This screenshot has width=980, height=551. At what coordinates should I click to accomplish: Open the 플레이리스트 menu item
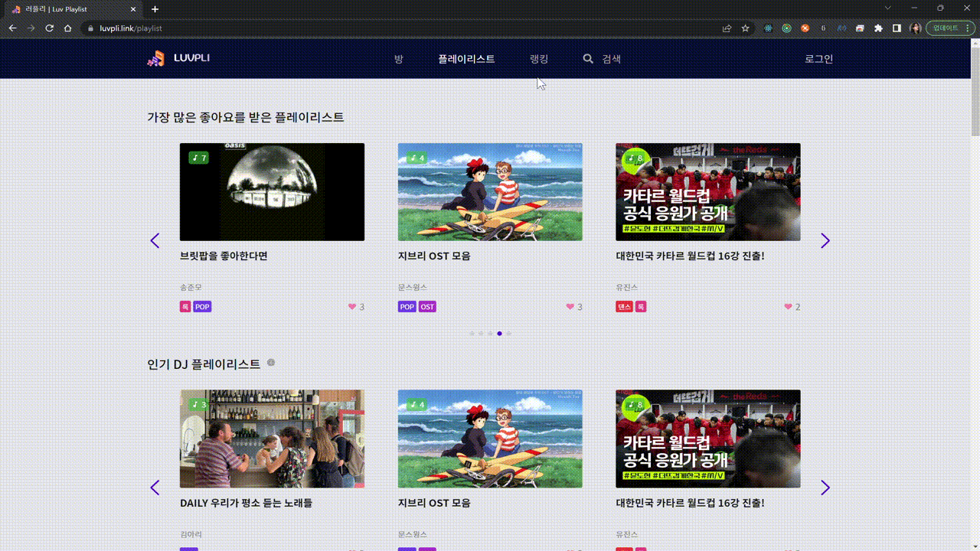click(x=466, y=59)
